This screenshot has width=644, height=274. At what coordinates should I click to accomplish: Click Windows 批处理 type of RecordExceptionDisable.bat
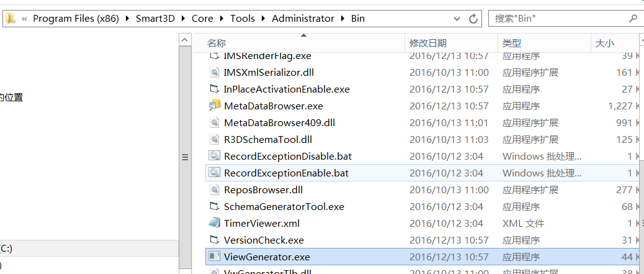coord(542,157)
